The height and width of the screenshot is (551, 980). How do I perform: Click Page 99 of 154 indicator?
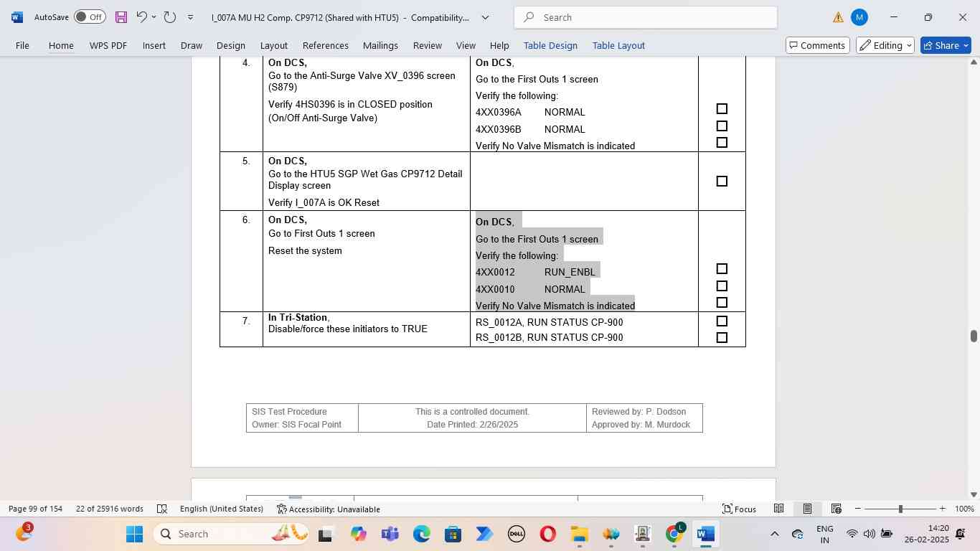click(x=35, y=509)
